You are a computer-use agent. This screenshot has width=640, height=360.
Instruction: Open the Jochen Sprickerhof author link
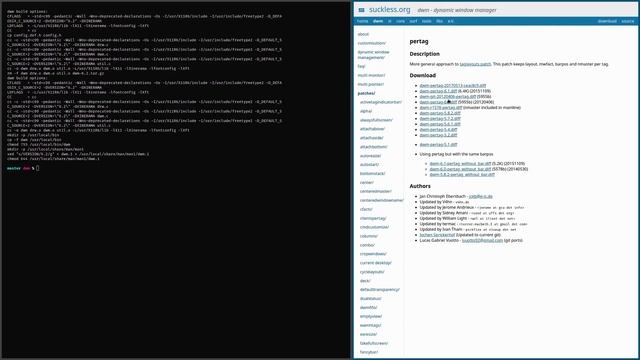tap(437, 235)
